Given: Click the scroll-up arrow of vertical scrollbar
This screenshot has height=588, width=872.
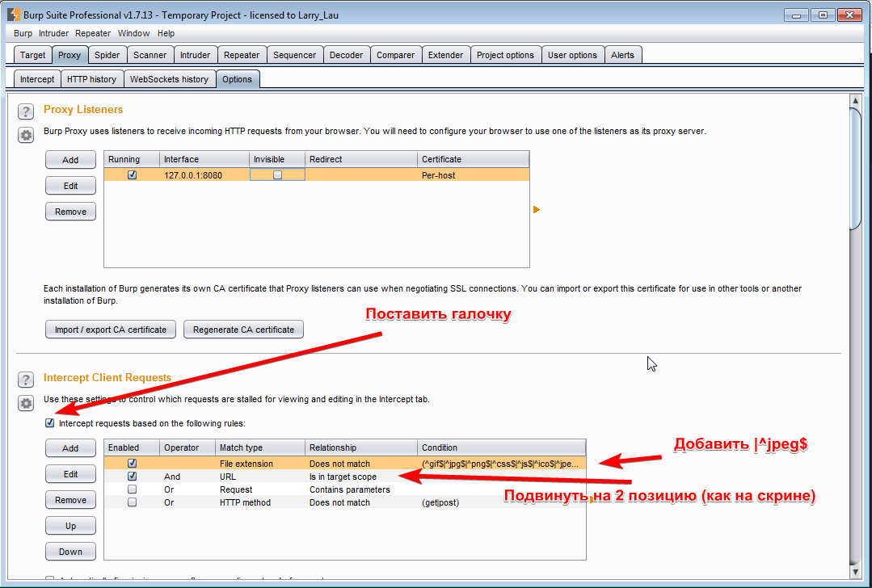Looking at the screenshot, I should coord(856,100).
